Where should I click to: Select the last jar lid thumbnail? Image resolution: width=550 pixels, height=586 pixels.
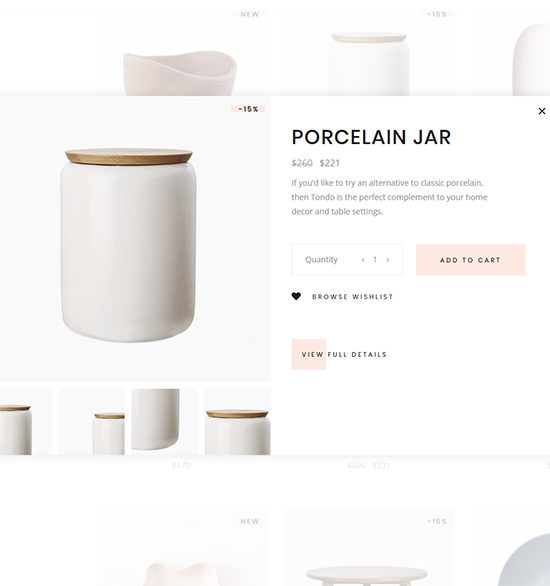pos(237,422)
